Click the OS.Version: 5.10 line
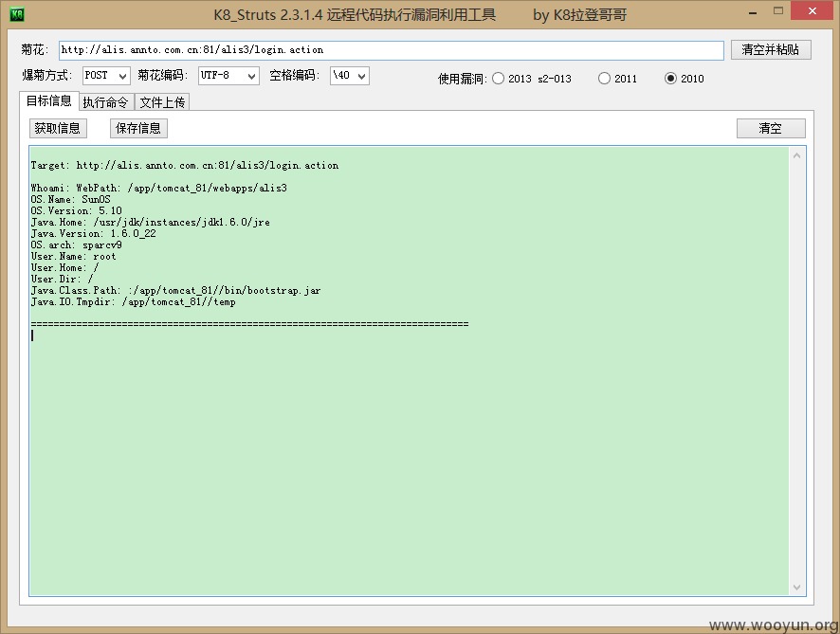This screenshot has width=840, height=634. point(76,210)
